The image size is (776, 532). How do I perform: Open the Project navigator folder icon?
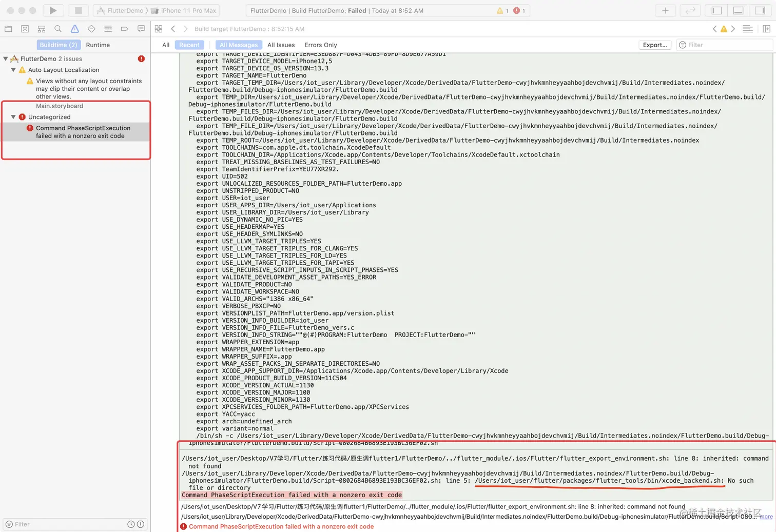8,29
